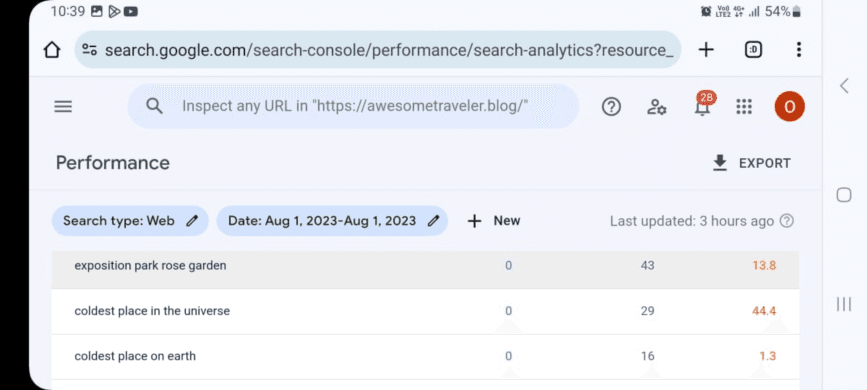Open the browser three-dot menu

click(798, 50)
